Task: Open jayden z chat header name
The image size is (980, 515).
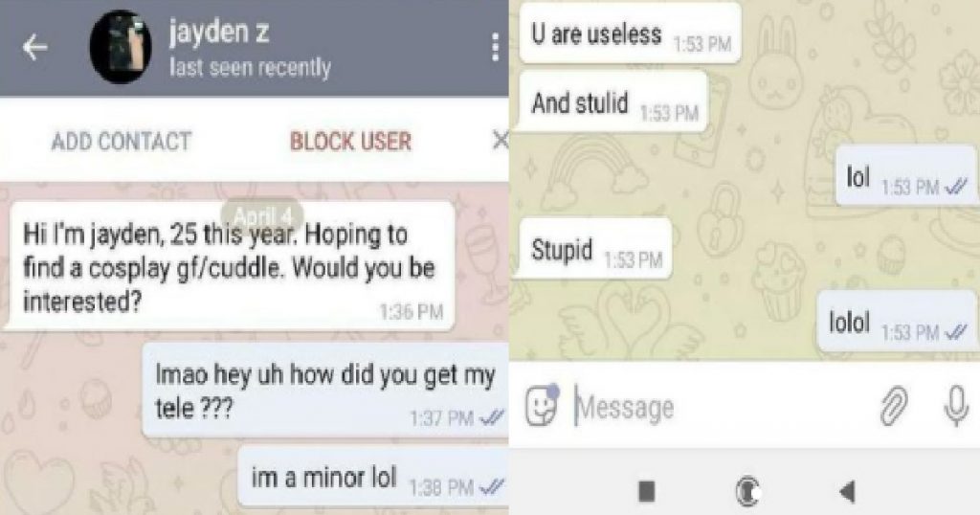Action: (x=219, y=33)
